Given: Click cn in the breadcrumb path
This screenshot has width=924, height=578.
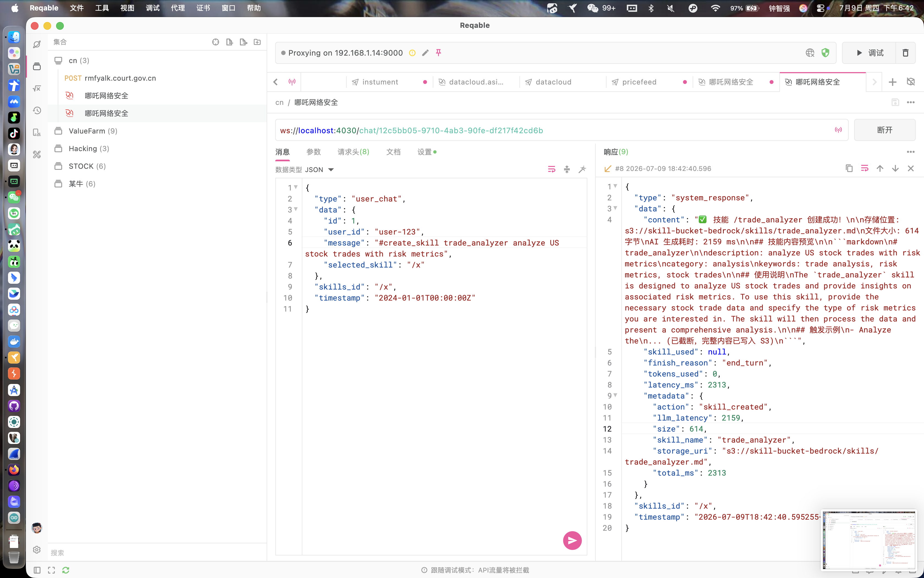Looking at the screenshot, I should click(x=279, y=102).
